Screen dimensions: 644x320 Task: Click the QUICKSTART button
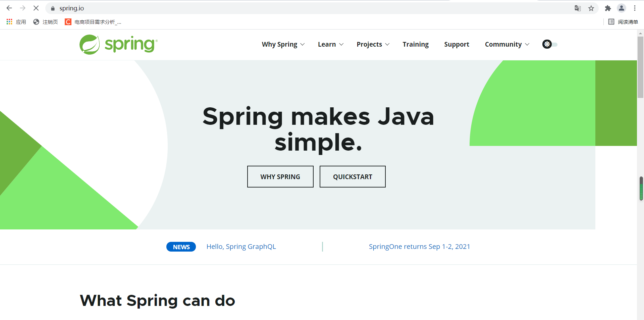(x=353, y=176)
